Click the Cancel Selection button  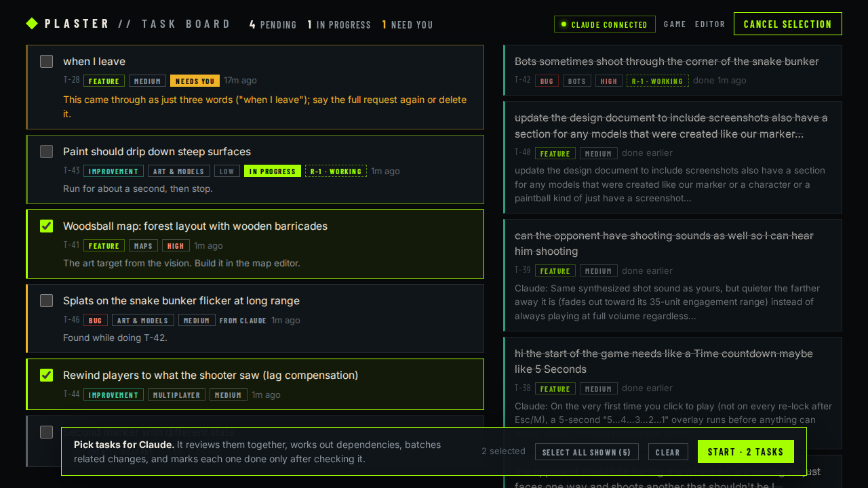click(x=788, y=24)
